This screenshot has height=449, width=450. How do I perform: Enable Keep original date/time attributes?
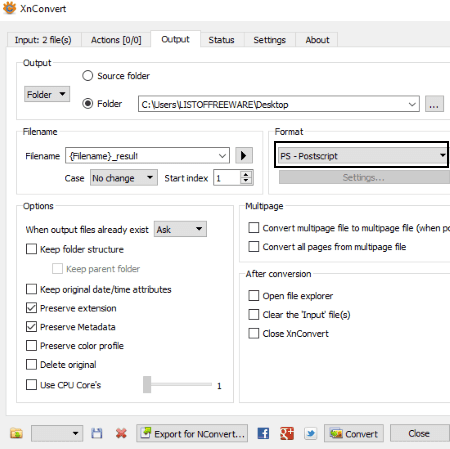pyautogui.click(x=31, y=289)
